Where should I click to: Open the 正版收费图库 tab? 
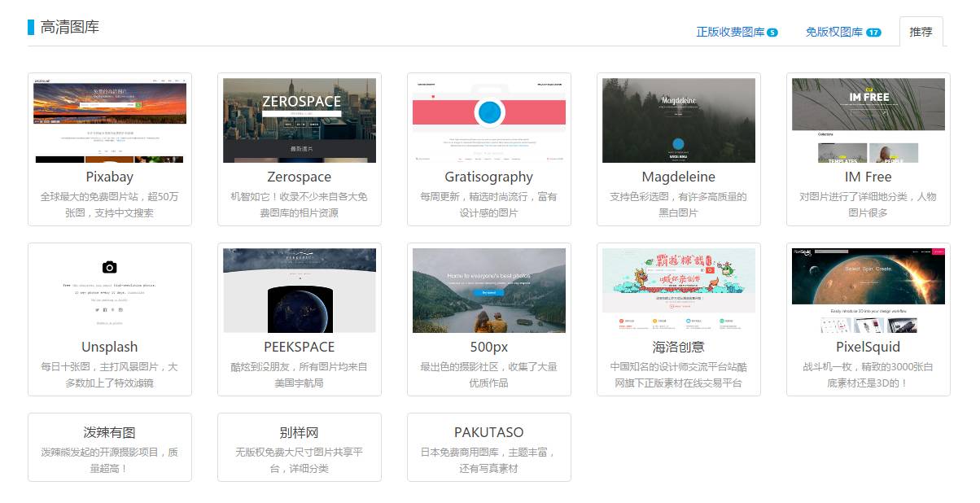point(737,33)
